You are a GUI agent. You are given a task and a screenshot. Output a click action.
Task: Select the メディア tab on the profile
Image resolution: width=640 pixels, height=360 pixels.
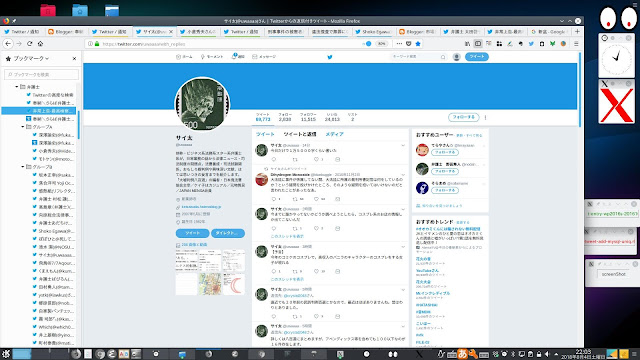coord(334,134)
